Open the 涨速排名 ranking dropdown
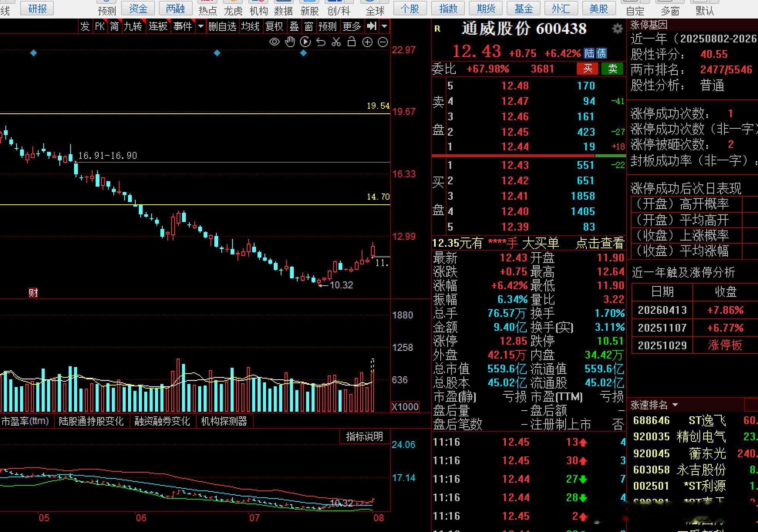 pos(675,405)
